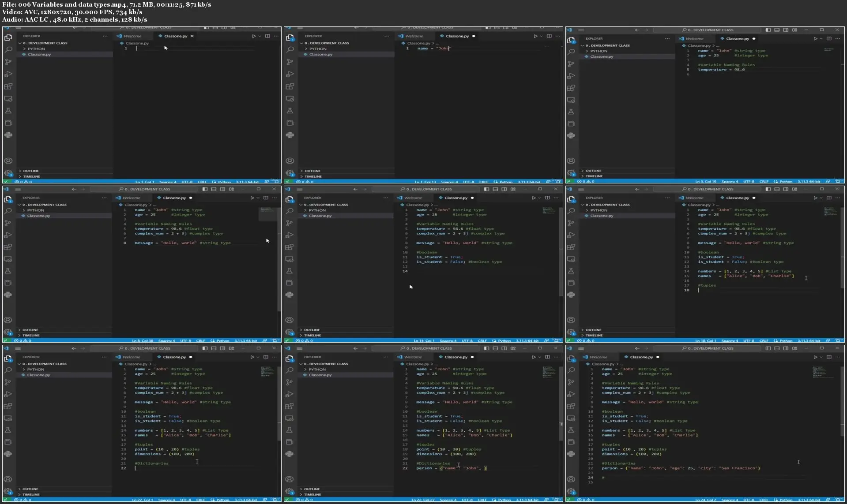Open Run dropdown arrow in the last frame

coord(821,357)
